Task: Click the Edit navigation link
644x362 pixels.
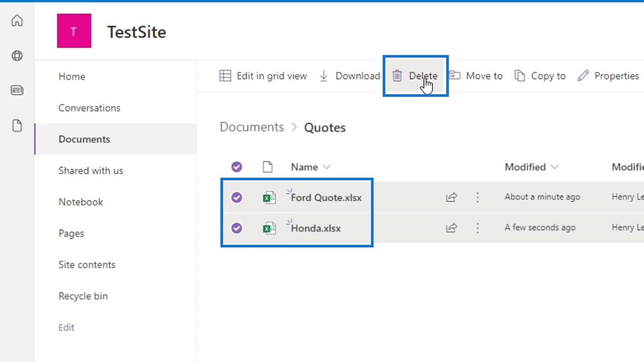Action: (66, 327)
